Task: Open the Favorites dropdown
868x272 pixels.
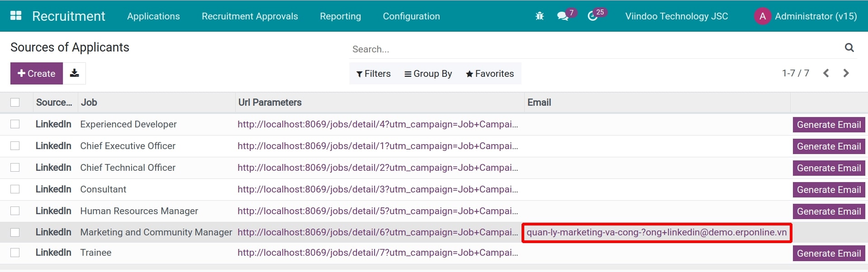Action: click(x=490, y=74)
